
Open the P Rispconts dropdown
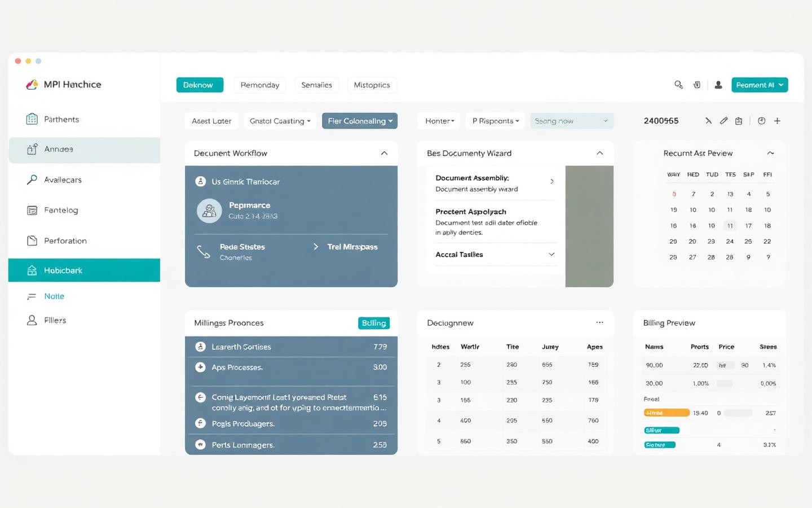(x=496, y=121)
